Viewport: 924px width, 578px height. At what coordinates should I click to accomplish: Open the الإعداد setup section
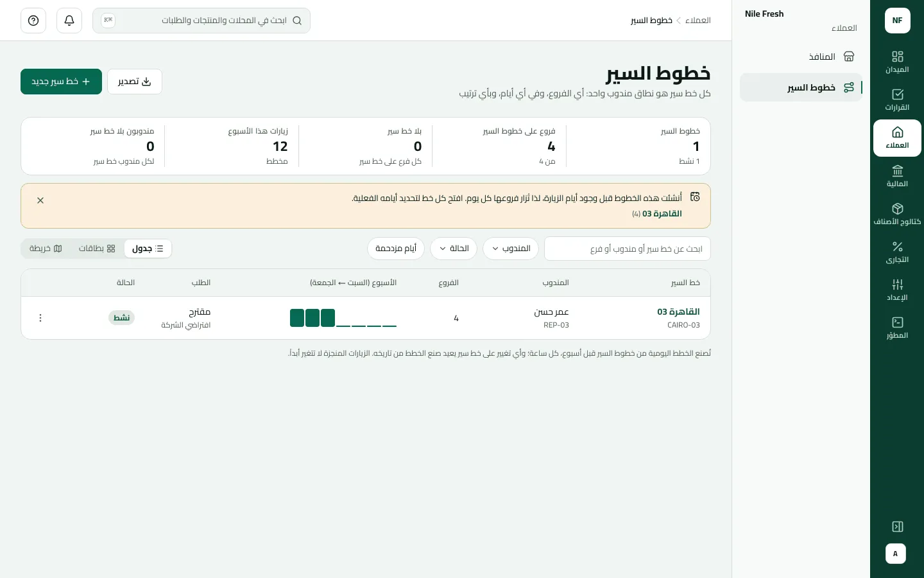pos(897,290)
